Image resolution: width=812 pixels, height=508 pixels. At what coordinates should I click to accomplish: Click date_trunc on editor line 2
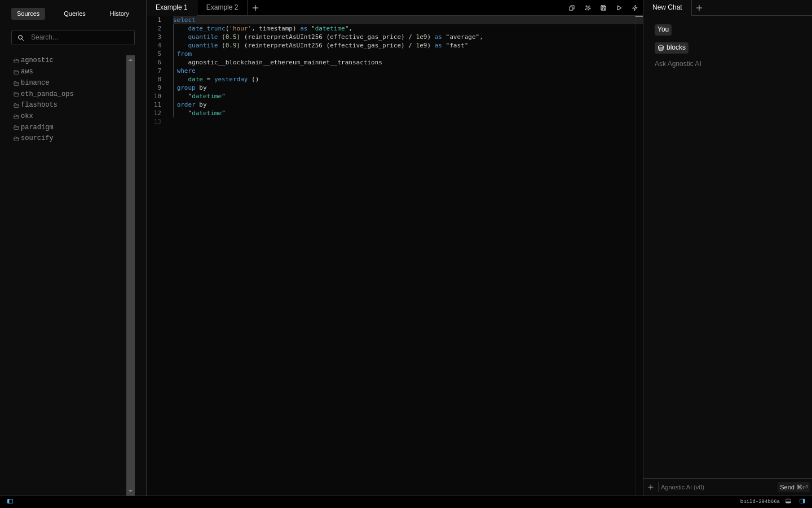click(x=206, y=28)
